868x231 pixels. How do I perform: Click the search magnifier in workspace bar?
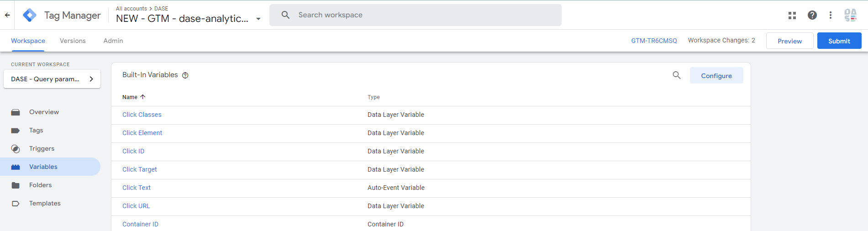(x=285, y=15)
